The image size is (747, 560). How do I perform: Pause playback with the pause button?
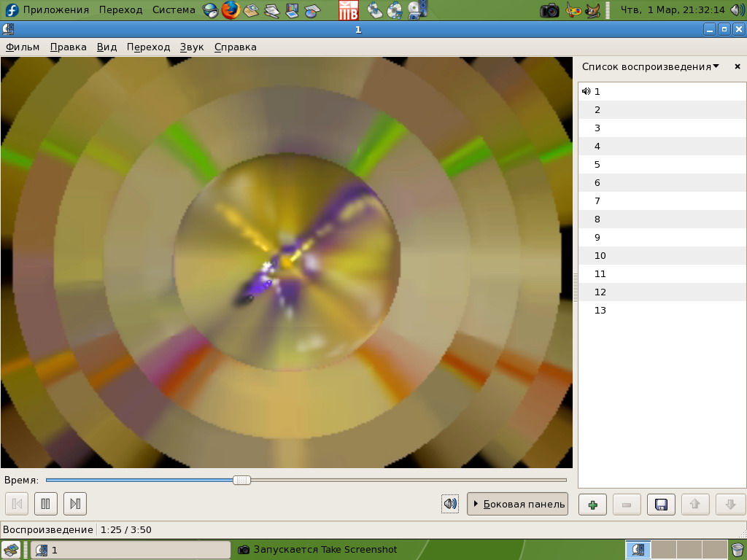(46, 504)
